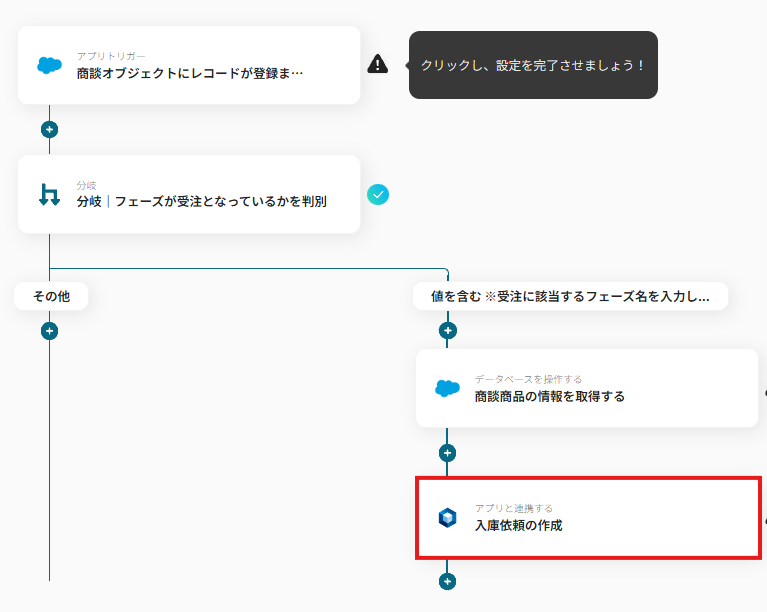The image size is (767, 612).
Task: Open the 分岐｜フェーズが受注となっているかを判別 card
Action: click(189, 194)
